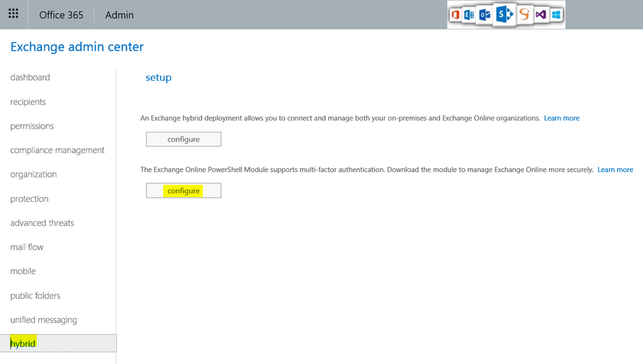Open unified messaging in the sidebar

(43, 319)
